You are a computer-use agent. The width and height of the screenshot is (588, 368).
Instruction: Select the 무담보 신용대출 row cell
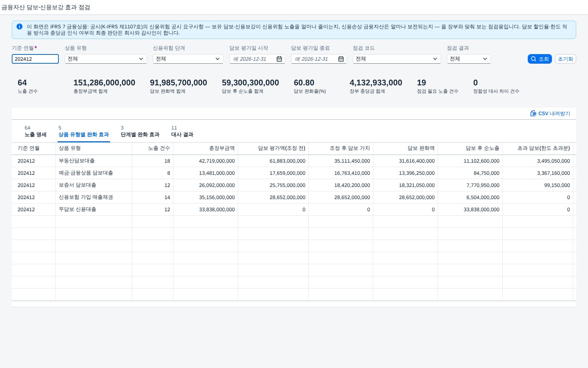tap(94, 209)
